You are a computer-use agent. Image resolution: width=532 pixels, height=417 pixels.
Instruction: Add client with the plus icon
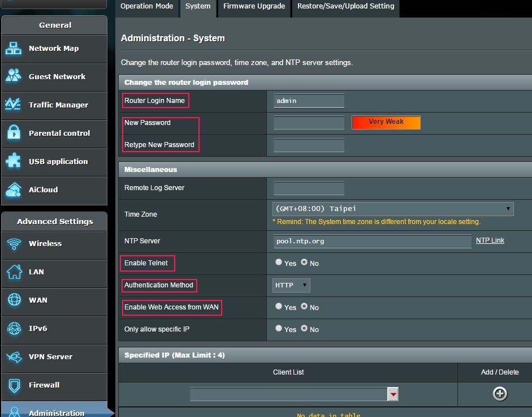(500, 394)
